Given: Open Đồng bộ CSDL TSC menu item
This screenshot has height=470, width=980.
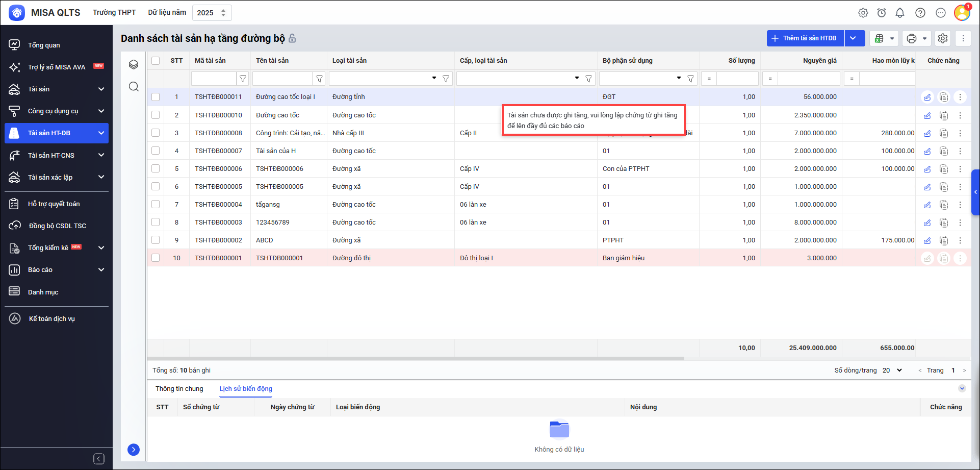Looking at the screenshot, I should [57, 226].
